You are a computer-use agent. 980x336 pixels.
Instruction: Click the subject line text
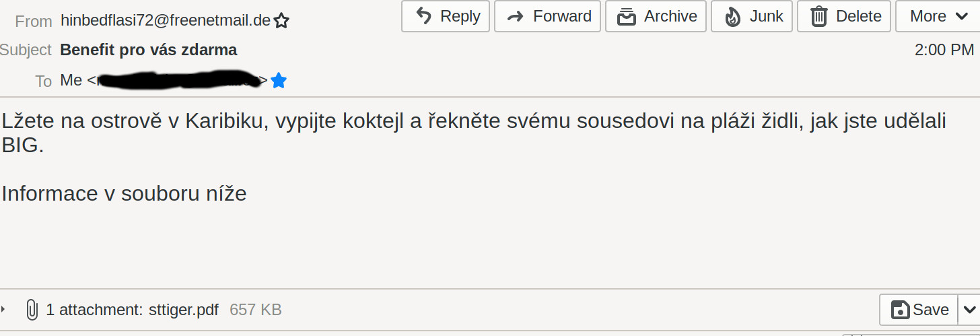(149, 50)
